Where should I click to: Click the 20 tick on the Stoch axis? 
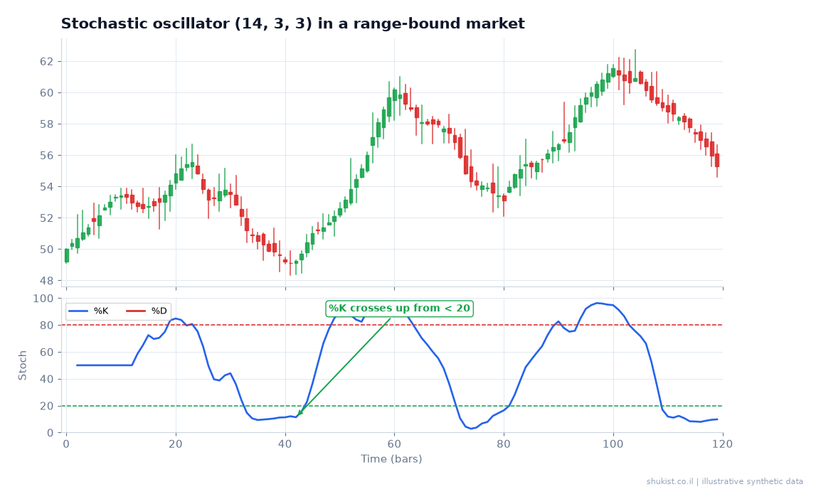pos(47,406)
